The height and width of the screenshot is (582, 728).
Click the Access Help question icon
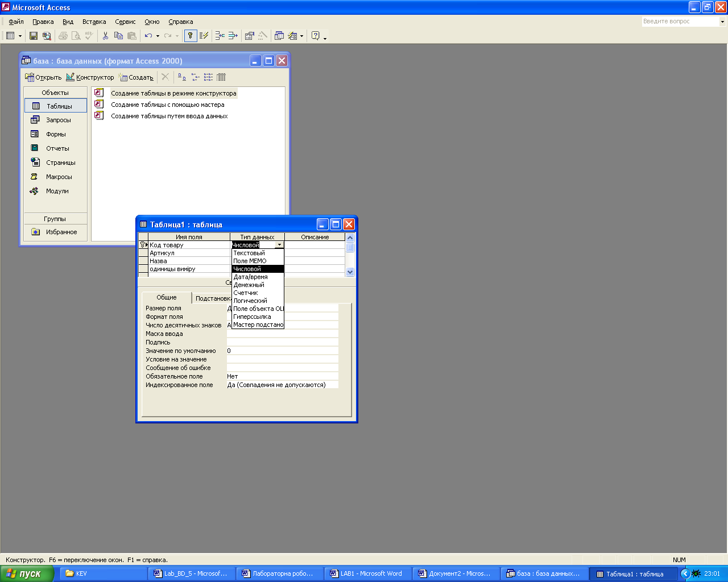pos(316,36)
